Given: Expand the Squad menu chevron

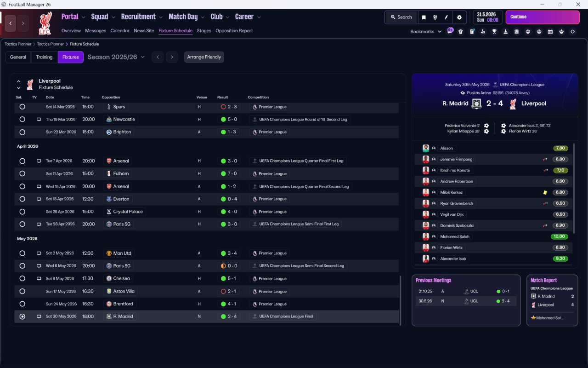Looking at the screenshot, I should click(x=113, y=17).
